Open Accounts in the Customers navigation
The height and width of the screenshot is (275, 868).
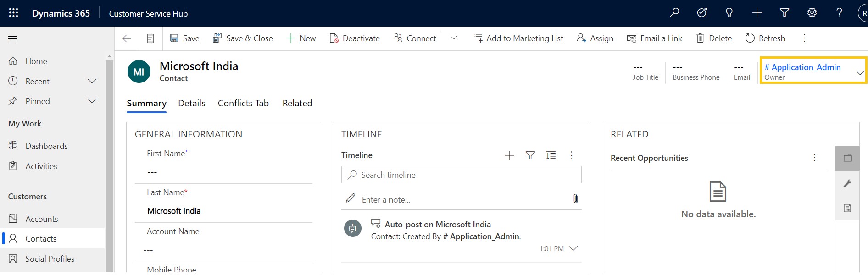pyautogui.click(x=41, y=219)
